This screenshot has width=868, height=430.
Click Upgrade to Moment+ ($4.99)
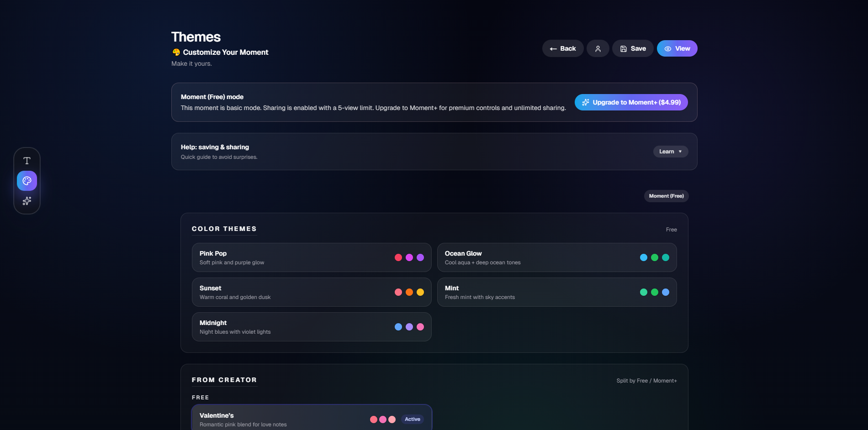click(631, 102)
